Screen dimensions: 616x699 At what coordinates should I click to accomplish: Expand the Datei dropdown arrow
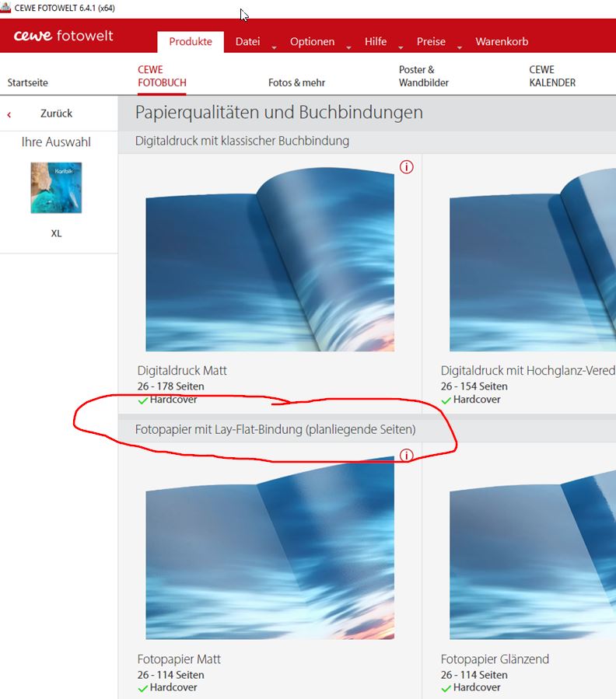coord(275,47)
